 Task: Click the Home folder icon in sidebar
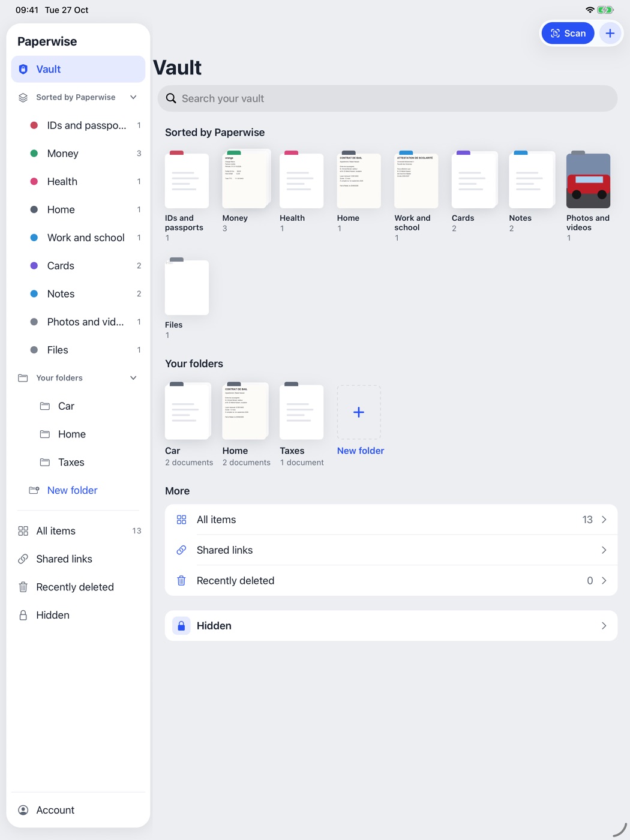click(45, 434)
